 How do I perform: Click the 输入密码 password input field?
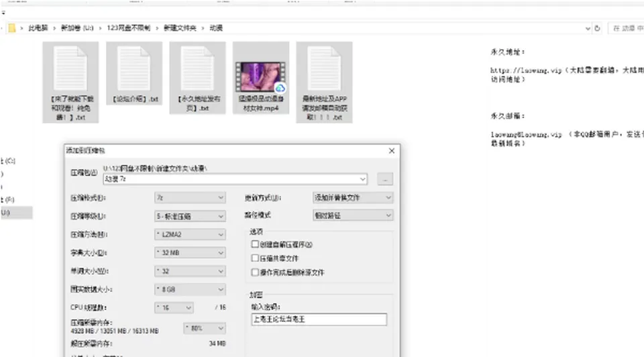[x=319, y=319]
